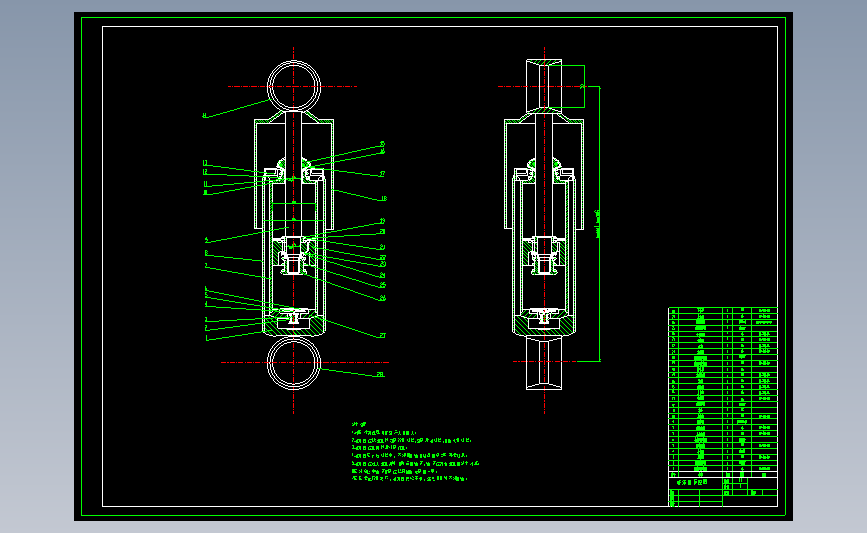This screenshot has height=533, width=867.
Task: Click the top mounting ring of left view
Action: point(294,86)
